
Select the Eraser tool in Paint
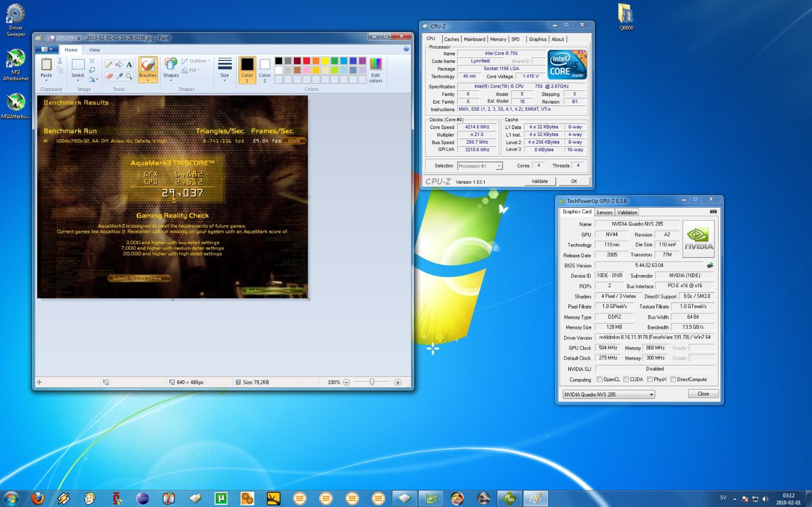click(x=109, y=76)
